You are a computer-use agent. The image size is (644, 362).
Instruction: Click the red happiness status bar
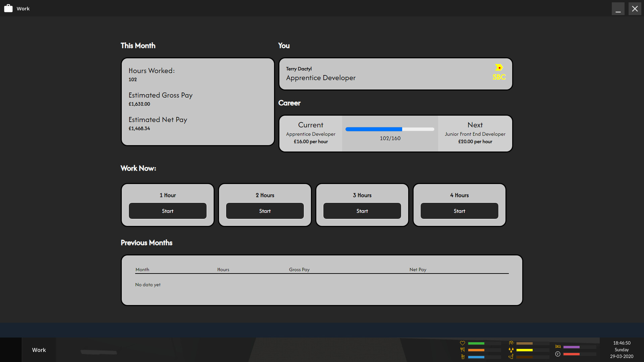tap(572, 354)
